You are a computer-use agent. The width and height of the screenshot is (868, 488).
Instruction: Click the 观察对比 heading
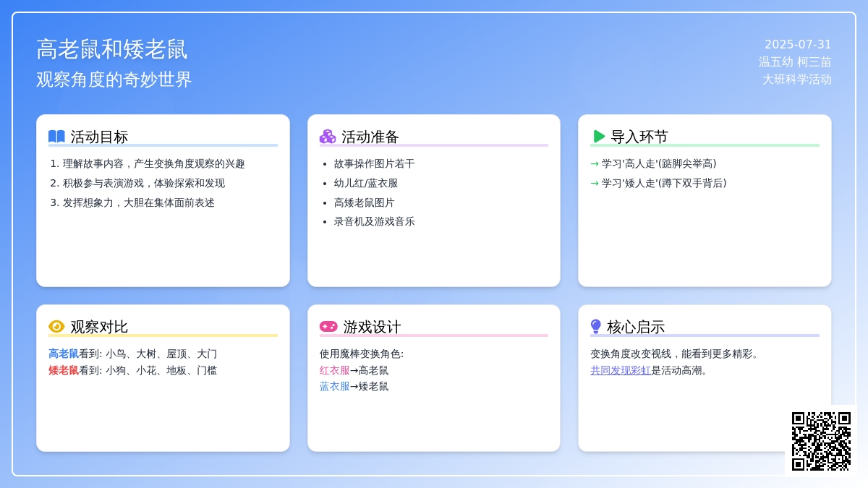pyautogui.click(x=99, y=327)
